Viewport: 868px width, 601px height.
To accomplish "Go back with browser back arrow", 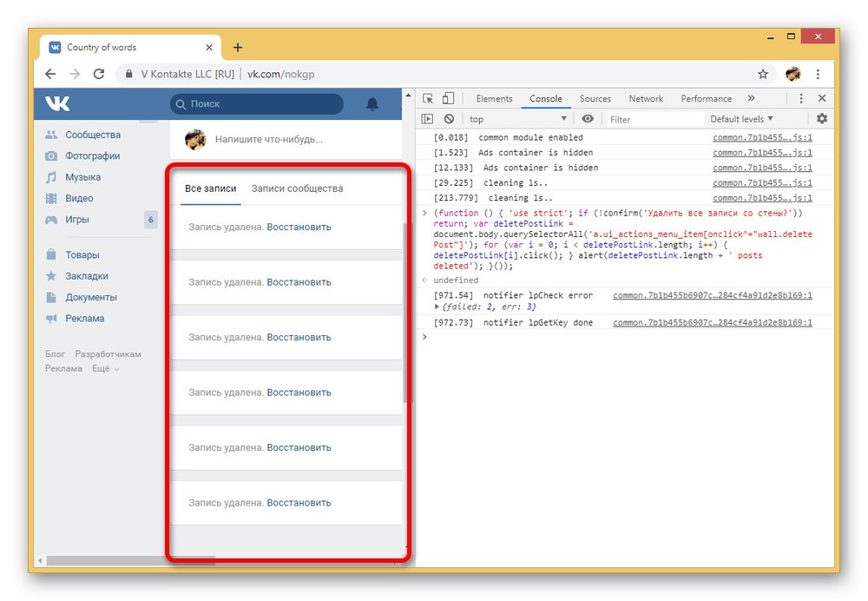I will click(50, 74).
